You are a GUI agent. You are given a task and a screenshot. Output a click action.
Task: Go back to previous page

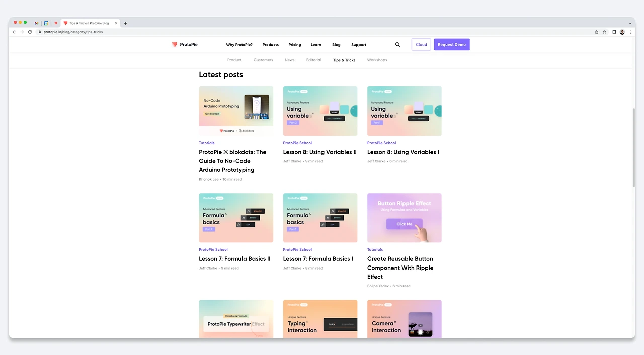(14, 32)
